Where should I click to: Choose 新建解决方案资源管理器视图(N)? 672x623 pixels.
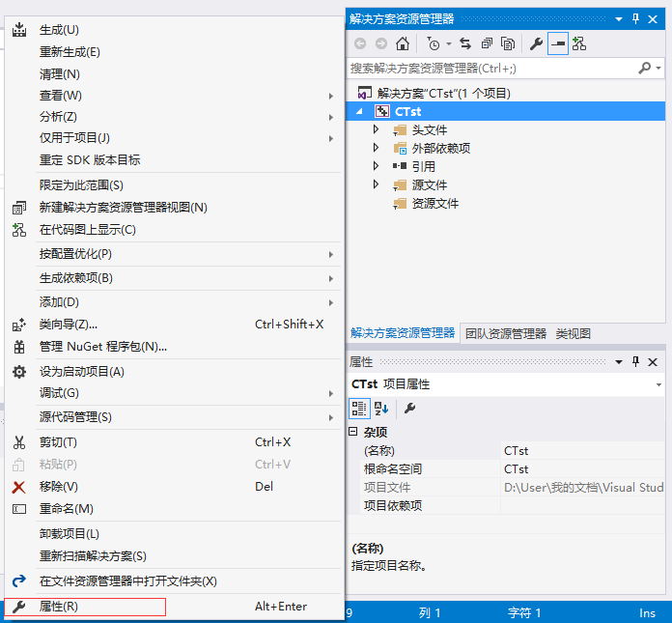174,208
